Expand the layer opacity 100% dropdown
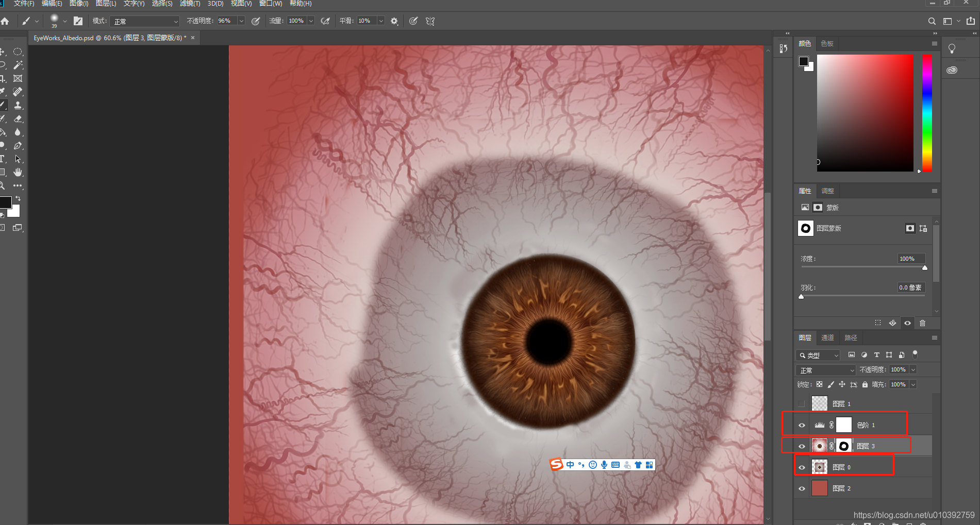Viewport: 980px width, 525px height. [x=913, y=369]
